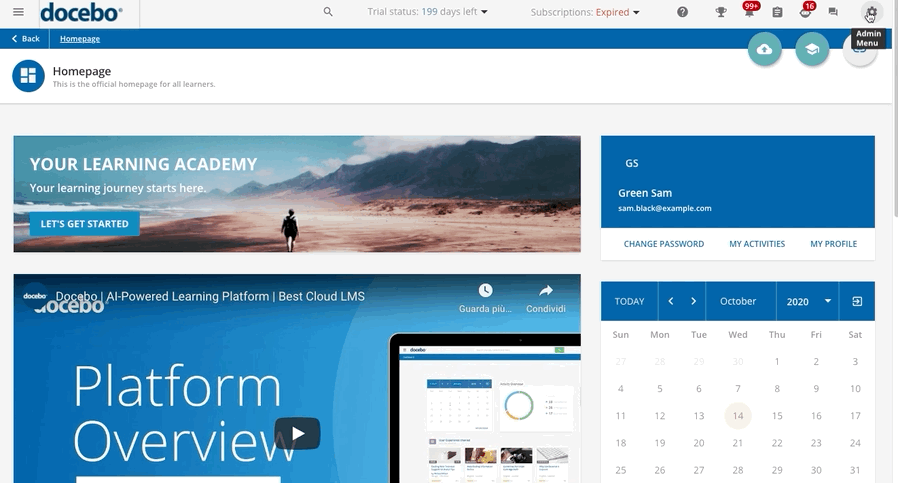
Task: Click the GS avatar initials
Action: [632, 163]
